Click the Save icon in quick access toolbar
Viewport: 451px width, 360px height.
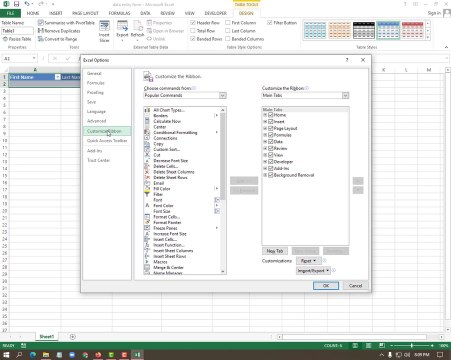tap(16, 4)
